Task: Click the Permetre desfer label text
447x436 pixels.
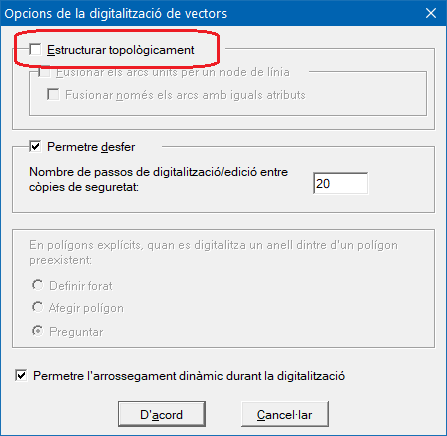Action: pyautogui.click(x=91, y=147)
